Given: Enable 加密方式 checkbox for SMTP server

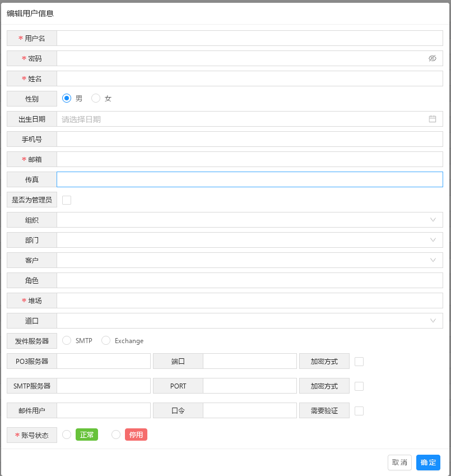Looking at the screenshot, I should click(x=359, y=386).
